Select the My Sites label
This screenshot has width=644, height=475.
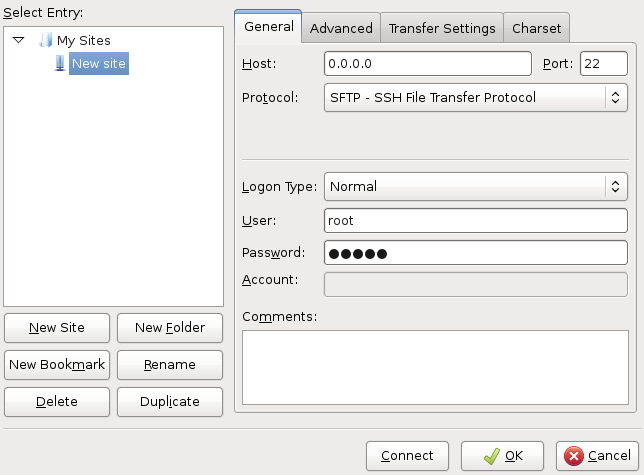84,40
